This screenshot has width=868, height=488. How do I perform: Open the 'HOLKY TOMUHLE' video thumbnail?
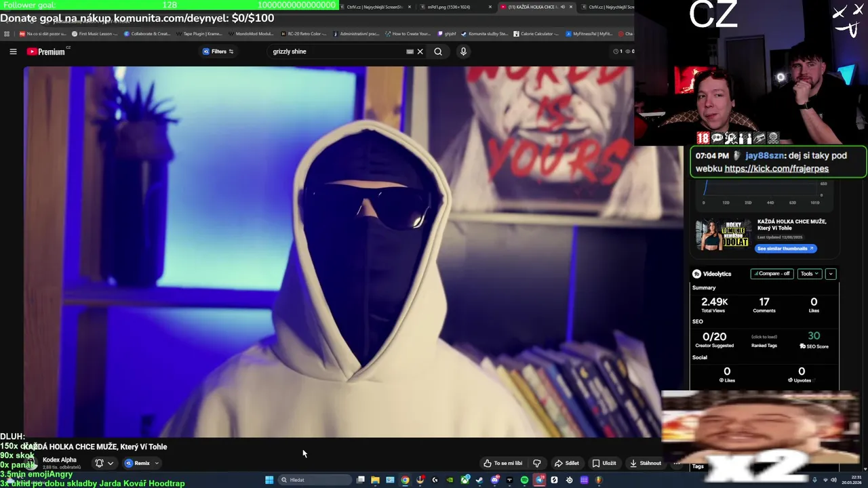(x=723, y=235)
